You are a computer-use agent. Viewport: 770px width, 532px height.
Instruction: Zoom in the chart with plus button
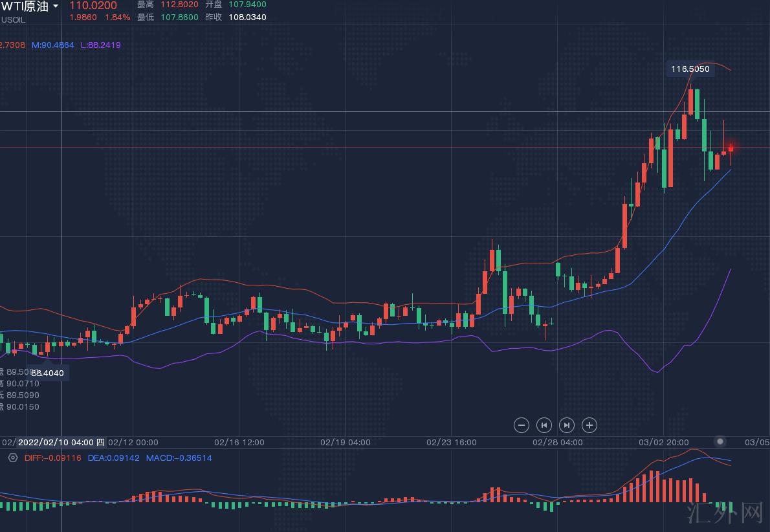[589, 425]
